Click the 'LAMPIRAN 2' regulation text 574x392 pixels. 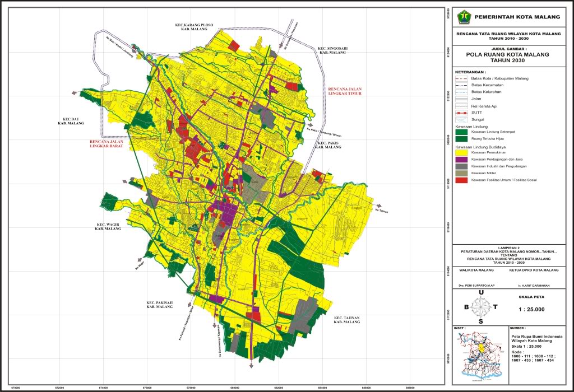(508, 248)
